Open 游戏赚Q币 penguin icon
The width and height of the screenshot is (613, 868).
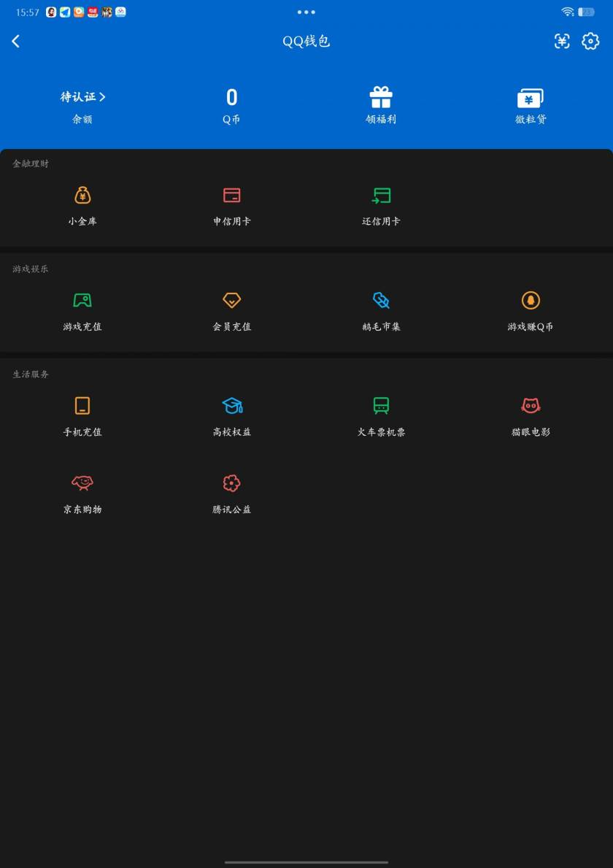531,301
